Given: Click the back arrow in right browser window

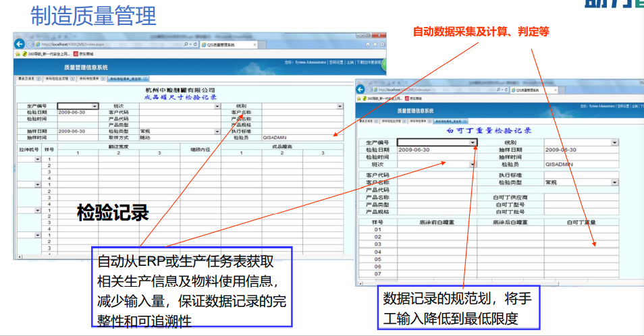Looking at the screenshot, I should tap(360, 89).
